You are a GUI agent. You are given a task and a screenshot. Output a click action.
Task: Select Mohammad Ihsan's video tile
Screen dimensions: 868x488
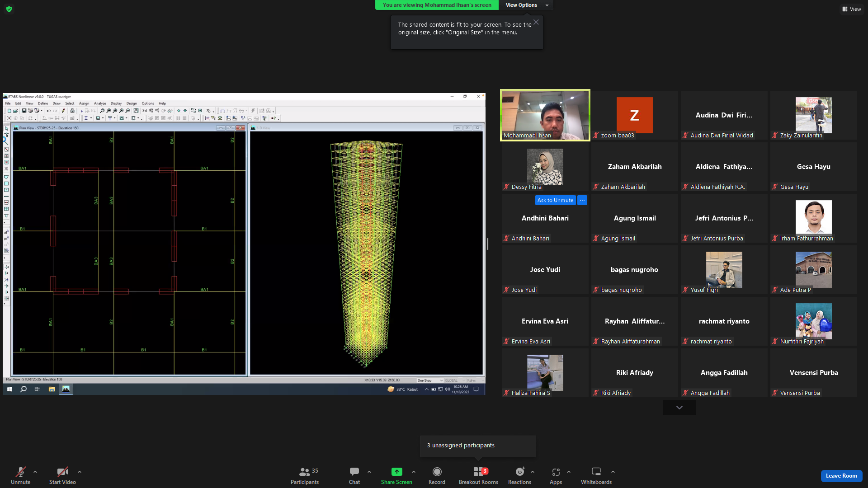pos(545,115)
